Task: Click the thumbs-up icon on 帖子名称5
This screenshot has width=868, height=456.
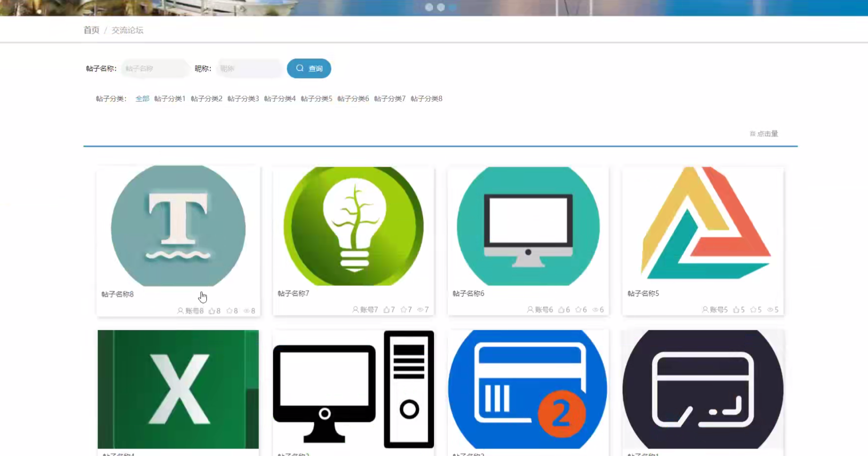Action: click(736, 309)
